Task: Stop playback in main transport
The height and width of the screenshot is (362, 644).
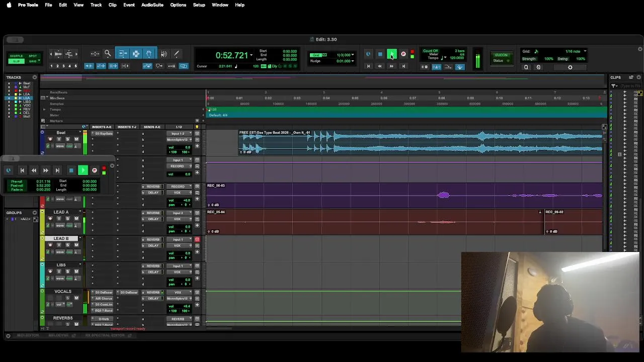Action: coord(380,54)
